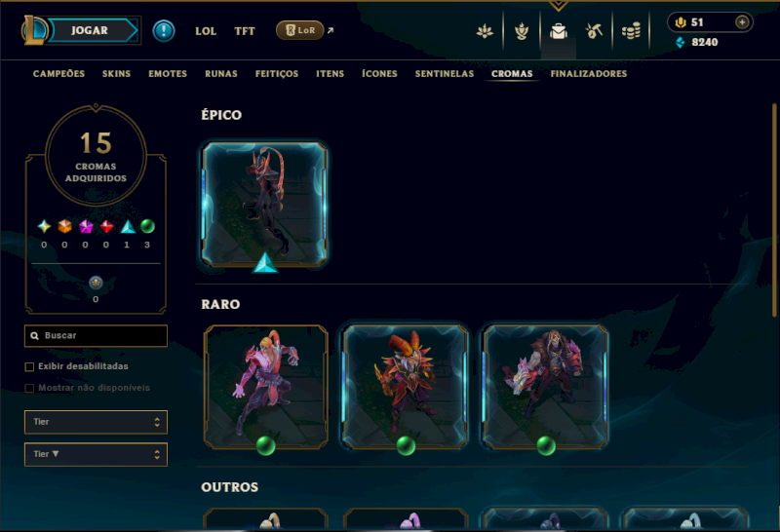The image size is (780, 532).
Task: Click the League logo emblem
Action: pos(34,30)
